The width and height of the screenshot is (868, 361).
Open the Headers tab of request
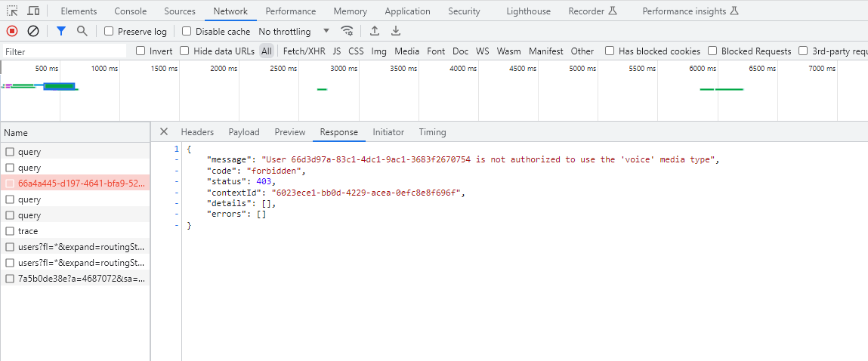tap(197, 132)
